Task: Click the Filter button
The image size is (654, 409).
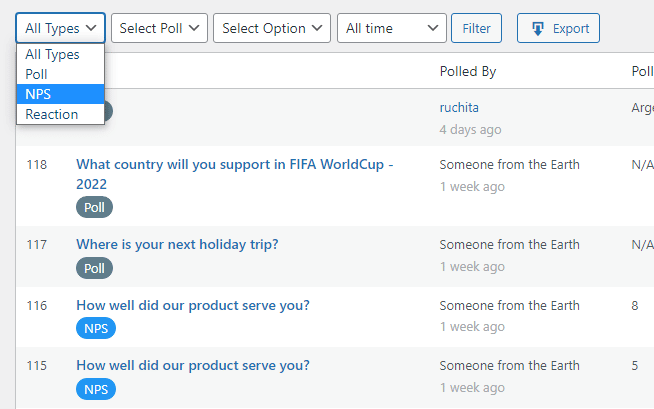Action: (476, 28)
